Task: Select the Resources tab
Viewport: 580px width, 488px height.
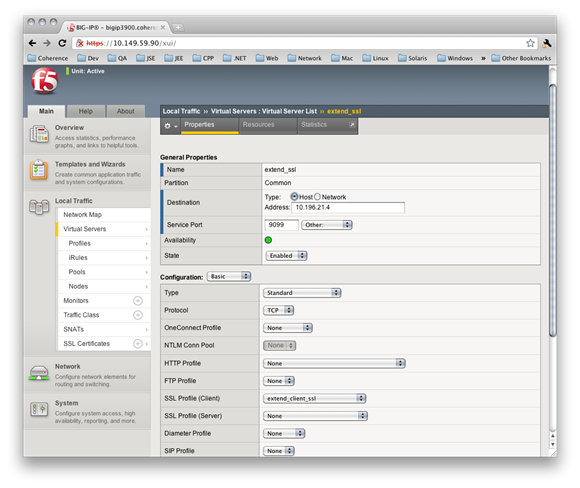Action: pos(269,125)
